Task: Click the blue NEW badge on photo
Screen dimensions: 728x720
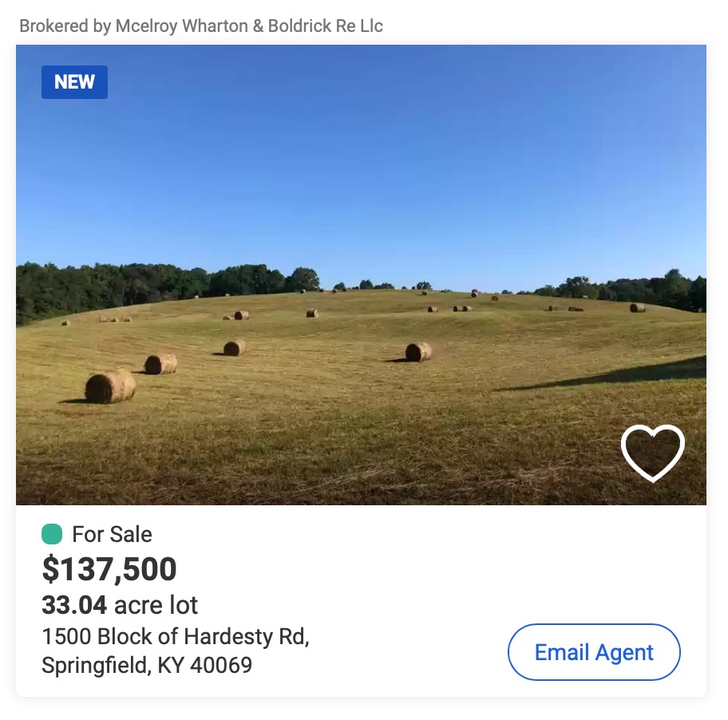Action: [74, 82]
